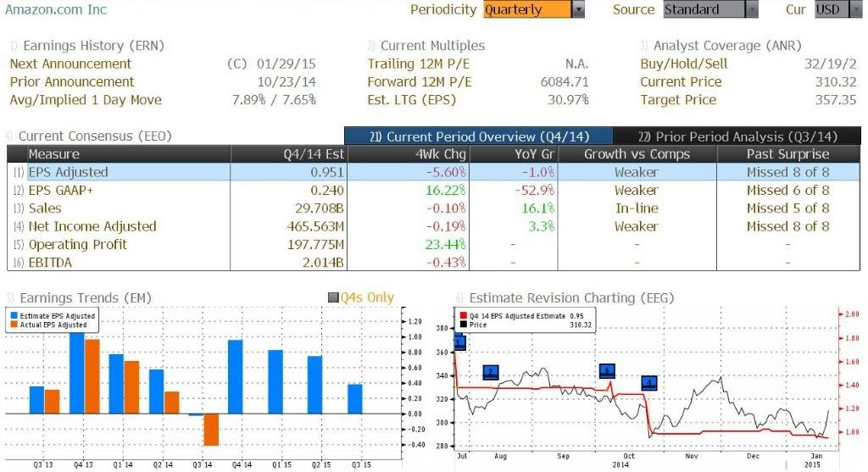Click EPS Adjusted estimate 0.951
Image resolution: width=868 pixels, height=472 pixels.
point(327,172)
